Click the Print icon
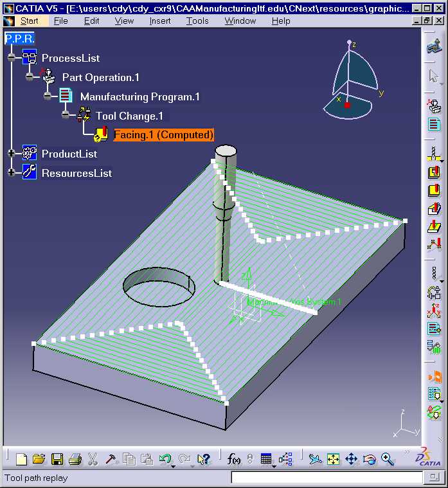 coord(75,459)
